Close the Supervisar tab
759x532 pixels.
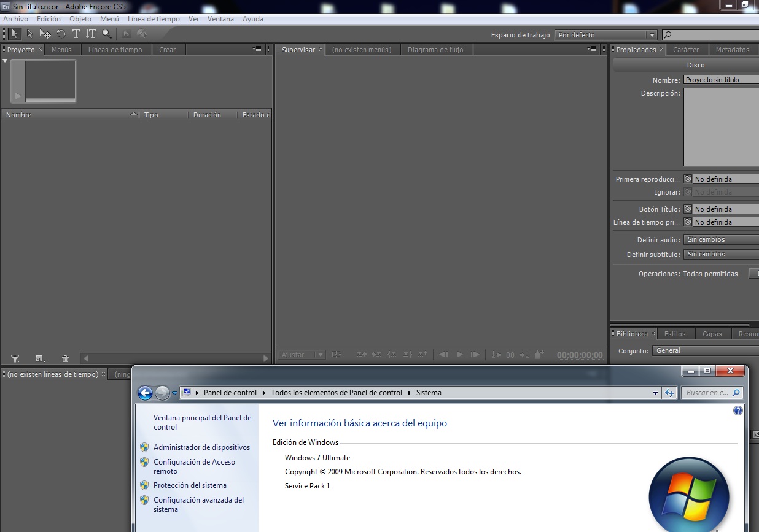pos(321,50)
